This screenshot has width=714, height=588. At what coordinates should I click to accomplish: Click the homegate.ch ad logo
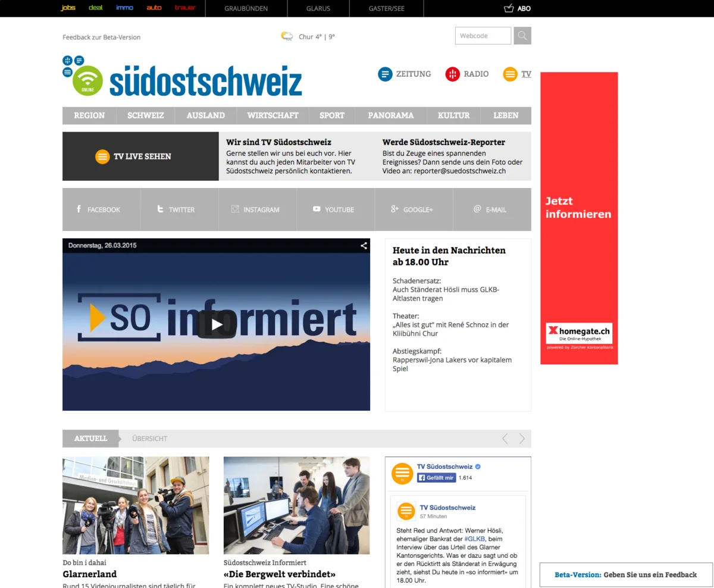(x=579, y=334)
